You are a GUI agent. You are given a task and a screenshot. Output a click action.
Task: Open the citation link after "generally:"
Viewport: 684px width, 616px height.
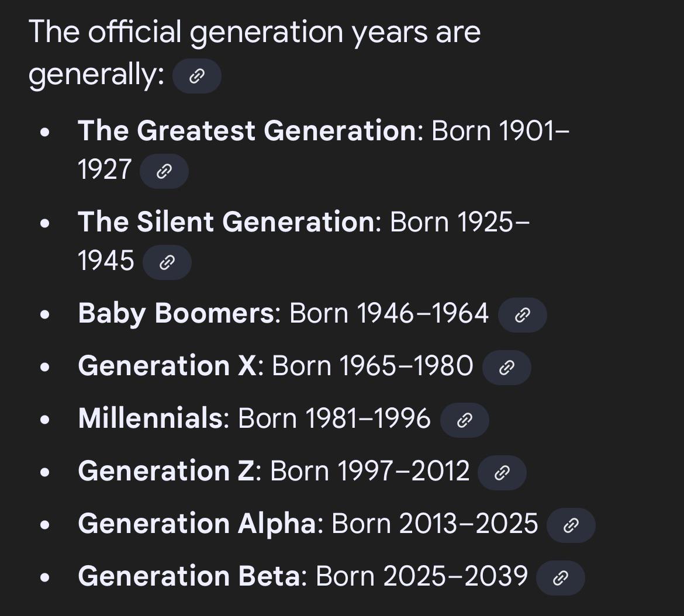pos(196,76)
